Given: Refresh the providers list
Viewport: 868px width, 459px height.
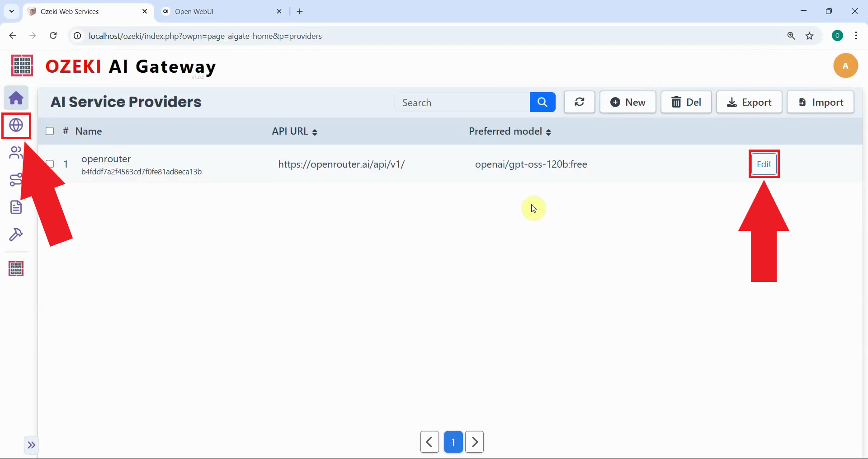Looking at the screenshot, I should pyautogui.click(x=579, y=103).
